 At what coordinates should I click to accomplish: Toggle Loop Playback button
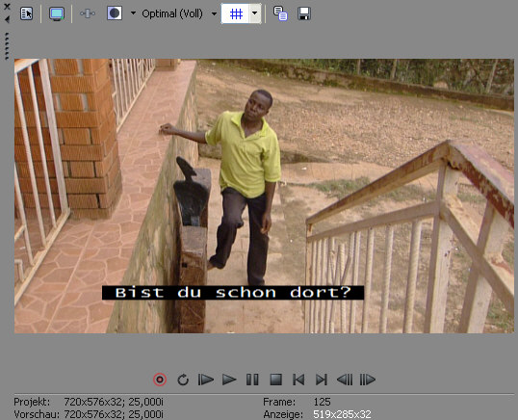(x=183, y=380)
